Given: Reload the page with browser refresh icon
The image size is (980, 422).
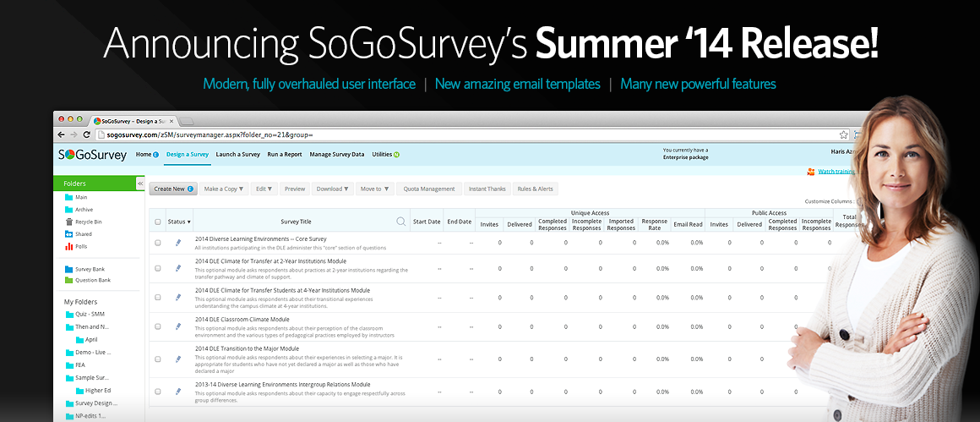Looking at the screenshot, I should 85,134.
